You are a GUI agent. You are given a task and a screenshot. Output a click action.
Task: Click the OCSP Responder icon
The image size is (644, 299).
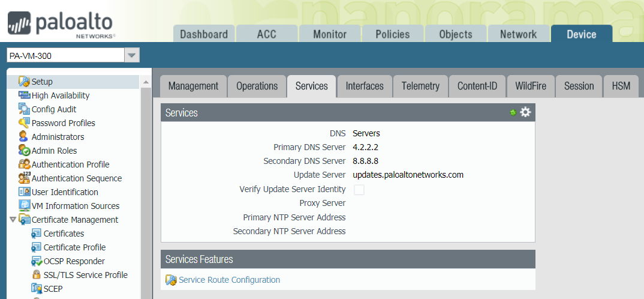pos(36,261)
